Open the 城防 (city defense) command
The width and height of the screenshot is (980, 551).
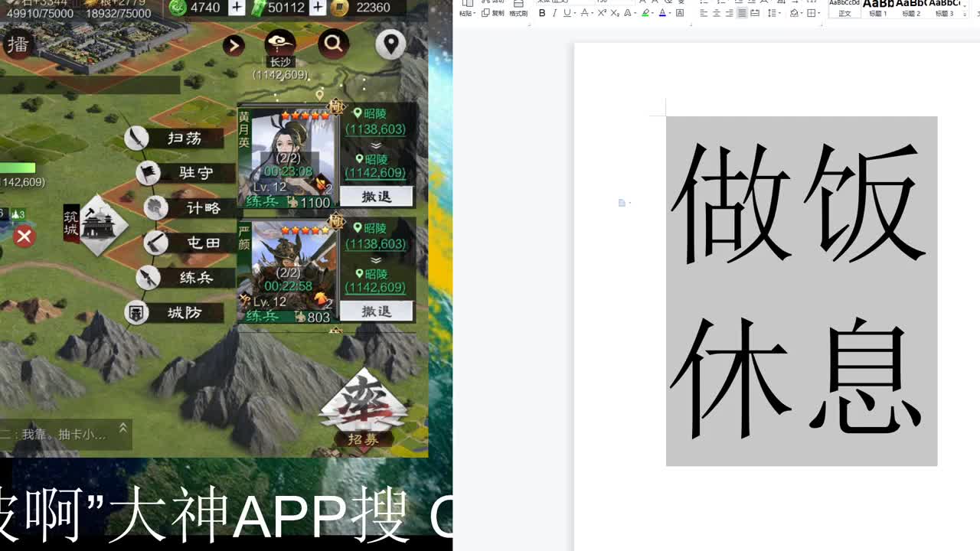coord(175,312)
